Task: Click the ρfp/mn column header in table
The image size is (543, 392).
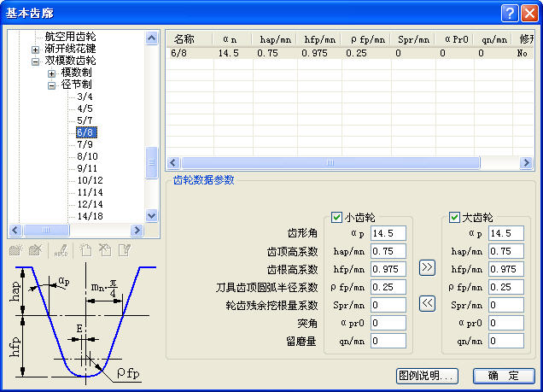Action: point(366,39)
